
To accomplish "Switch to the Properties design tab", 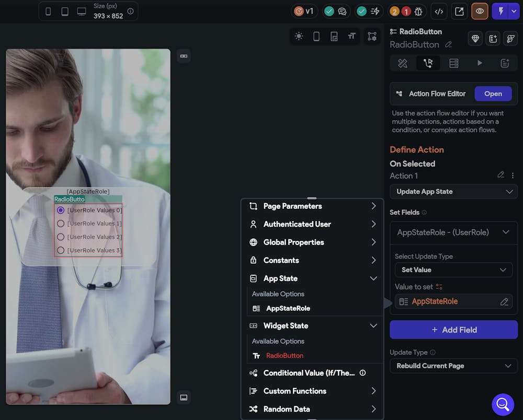I will tap(403, 63).
